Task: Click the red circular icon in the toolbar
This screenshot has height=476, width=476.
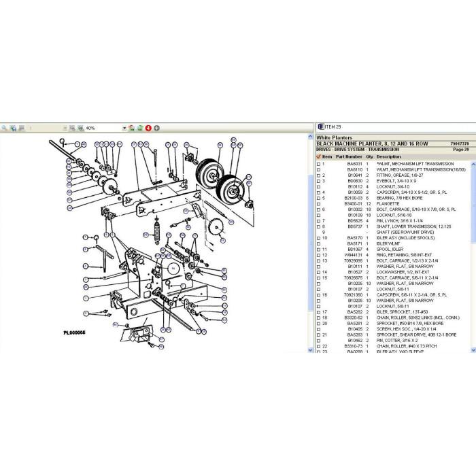Action: click(x=148, y=128)
